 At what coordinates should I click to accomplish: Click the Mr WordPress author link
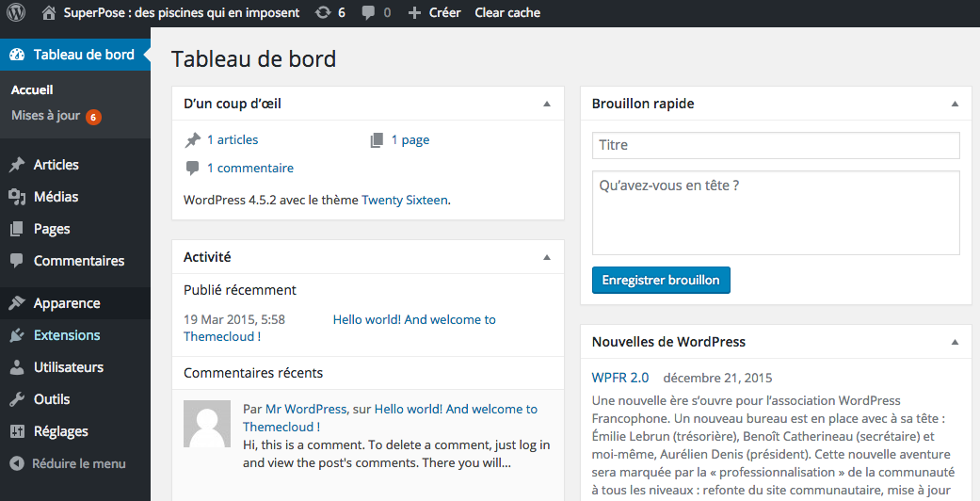(x=306, y=409)
